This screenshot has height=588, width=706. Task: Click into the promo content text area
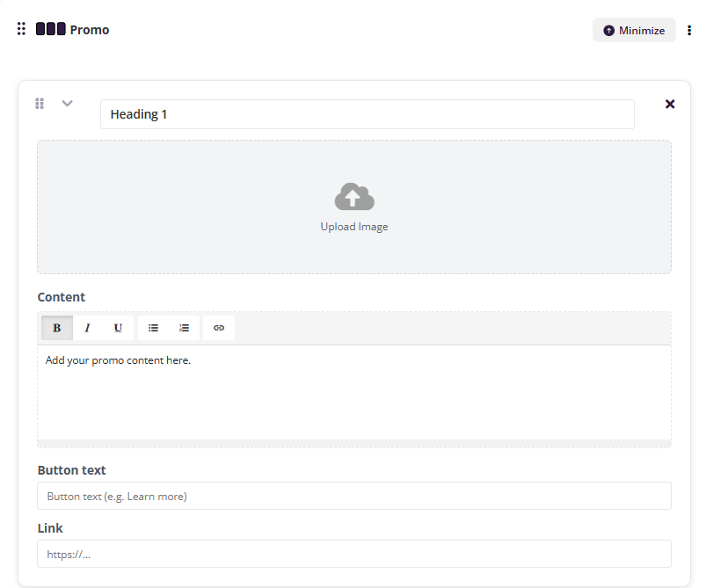pos(354,393)
